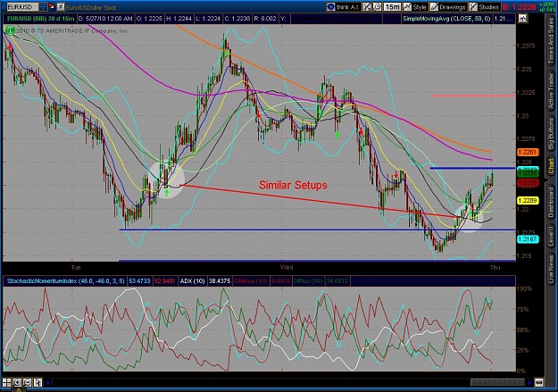Click the close price C: 1.2238 value
The width and height of the screenshot is (558, 392).
click(237, 19)
